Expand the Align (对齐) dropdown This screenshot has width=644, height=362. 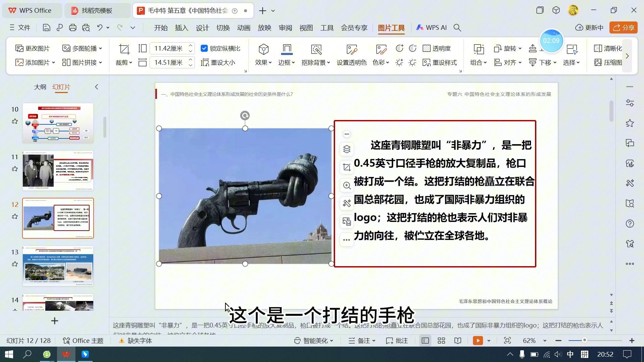[x=520, y=63]
